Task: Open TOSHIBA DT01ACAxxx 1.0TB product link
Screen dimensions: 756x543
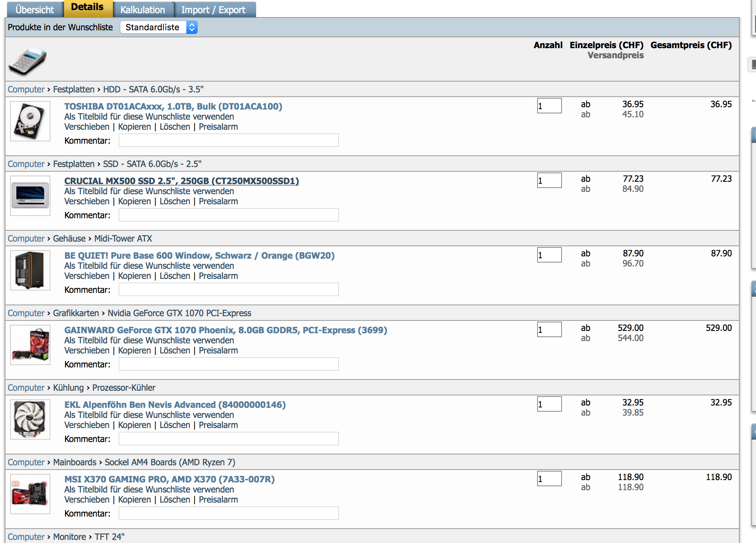Action: tap(173, 106)
